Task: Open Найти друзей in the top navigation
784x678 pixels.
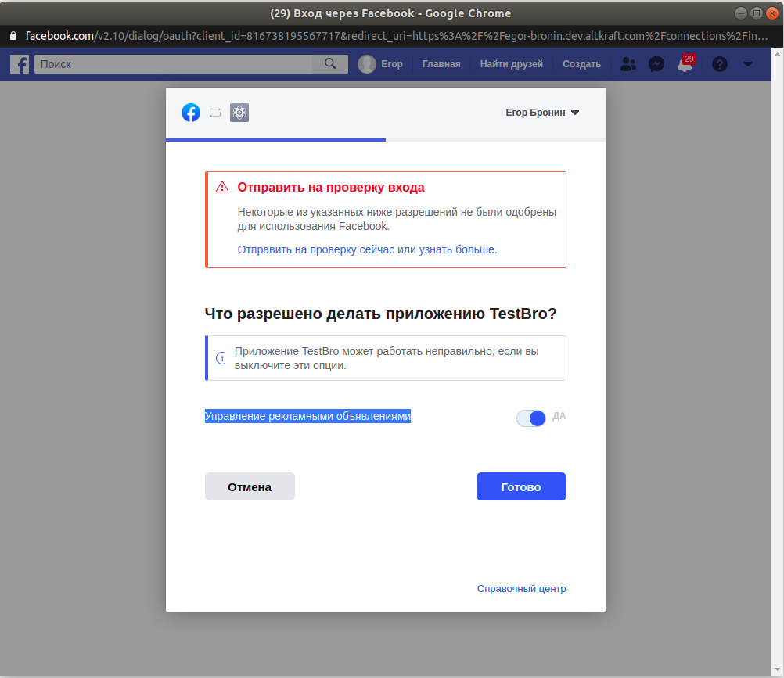Action: pyautogui.click(x=512, y=64)
